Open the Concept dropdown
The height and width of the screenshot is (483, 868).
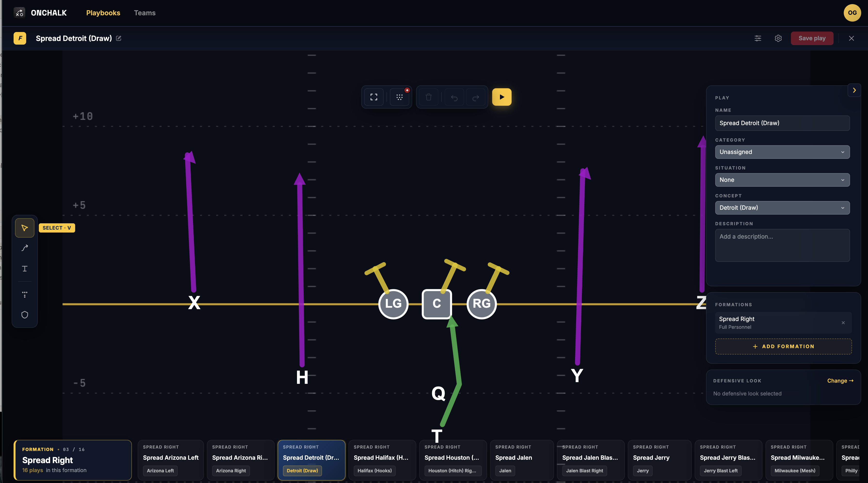pyautogui.click(x=782, y=208)
